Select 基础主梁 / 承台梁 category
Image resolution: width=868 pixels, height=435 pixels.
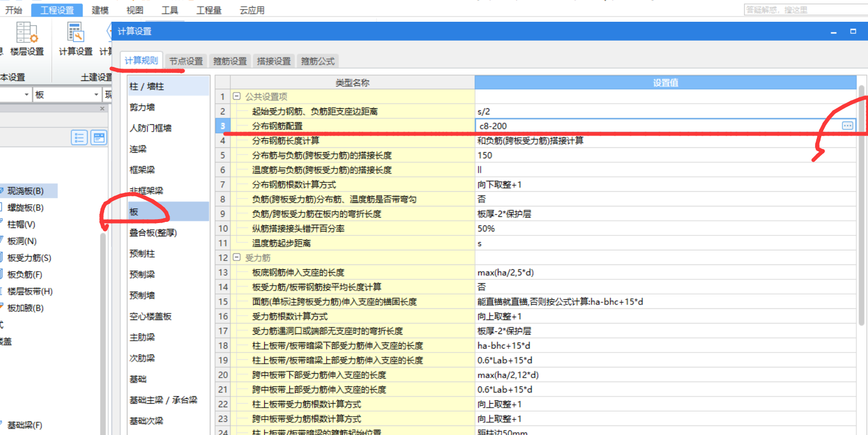click(168, 400)
